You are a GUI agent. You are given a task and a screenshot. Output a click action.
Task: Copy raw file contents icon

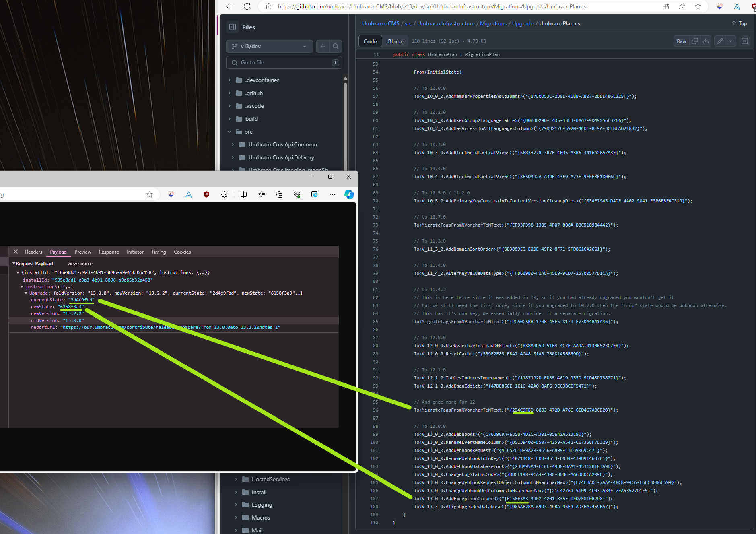coord(694,41)
